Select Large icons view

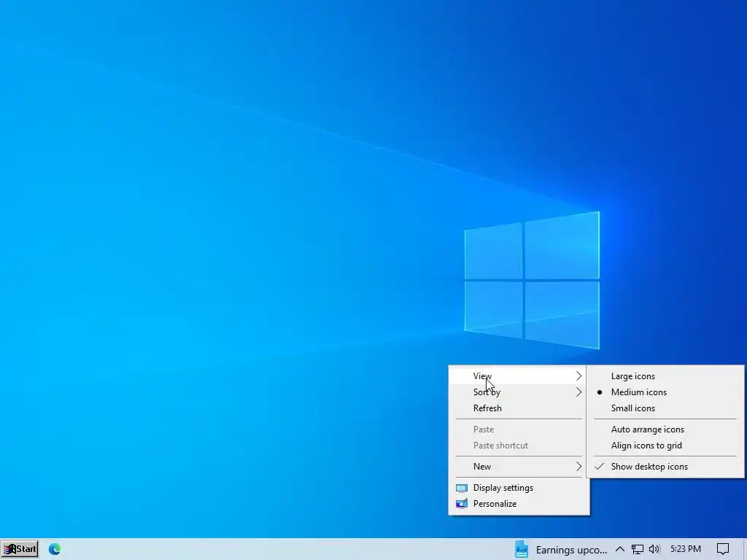click(665, 376)
